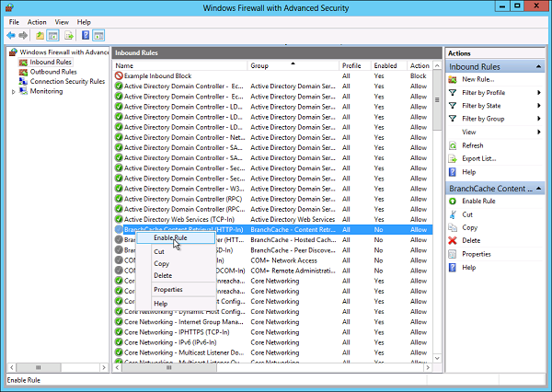This screenshot has height=392, width=552.
Task: Toggle Show/Hide Console Tree toolbar icon
Action: [52, 35]
